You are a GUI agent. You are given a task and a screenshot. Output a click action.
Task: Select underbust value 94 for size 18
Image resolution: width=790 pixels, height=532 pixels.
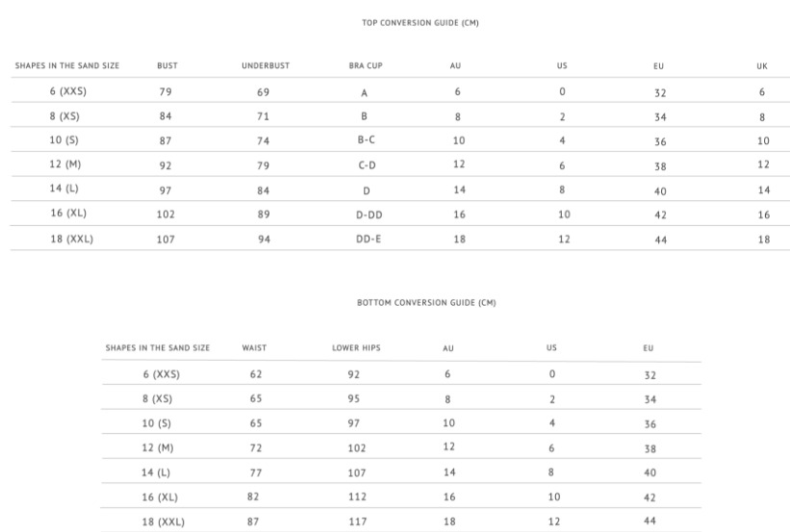[264, 239]
